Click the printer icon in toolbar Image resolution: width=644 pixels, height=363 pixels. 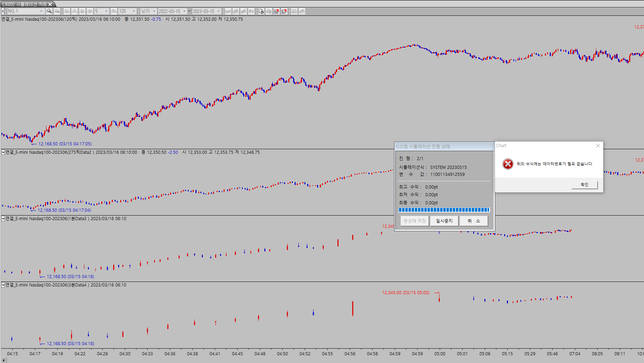(269, 11)
